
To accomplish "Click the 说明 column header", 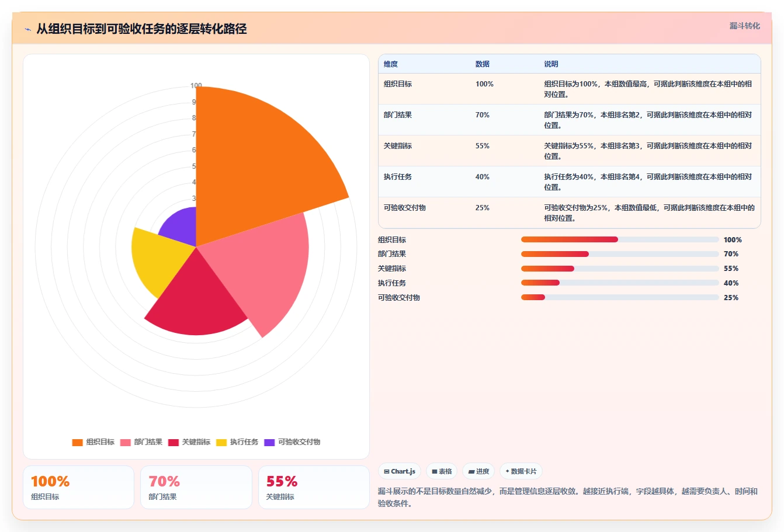I will point(551,64).
